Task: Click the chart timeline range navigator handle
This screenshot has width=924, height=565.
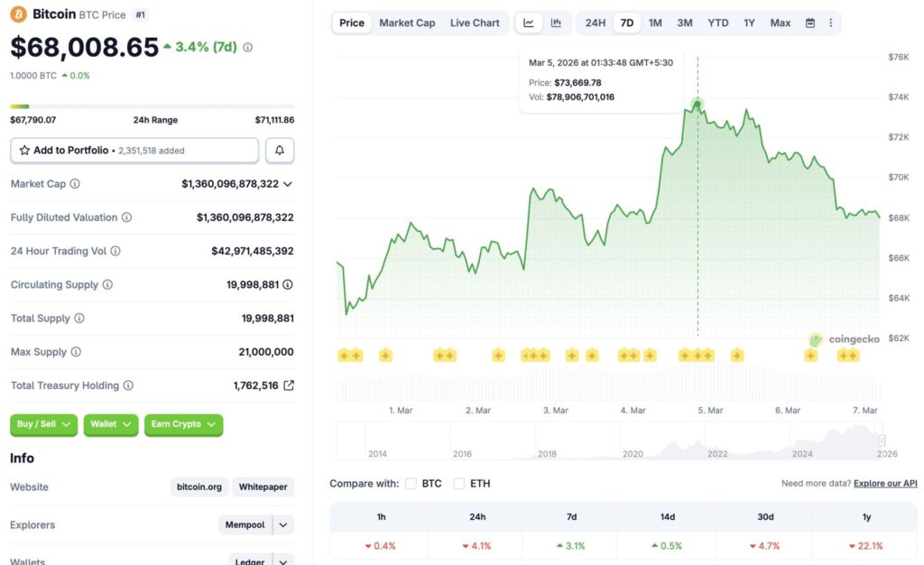Action: pyautogui.click(x=882, y=440)
